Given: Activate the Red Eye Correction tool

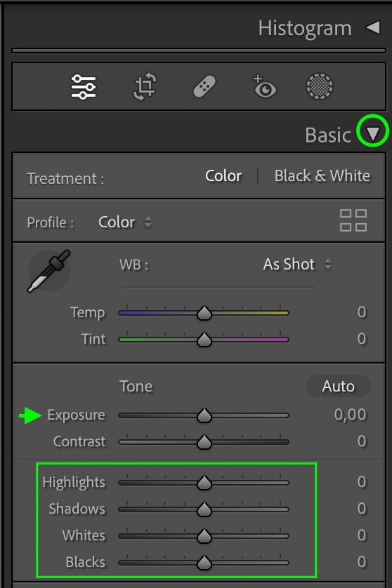Looking at the screenshot, I should point(264,86).
